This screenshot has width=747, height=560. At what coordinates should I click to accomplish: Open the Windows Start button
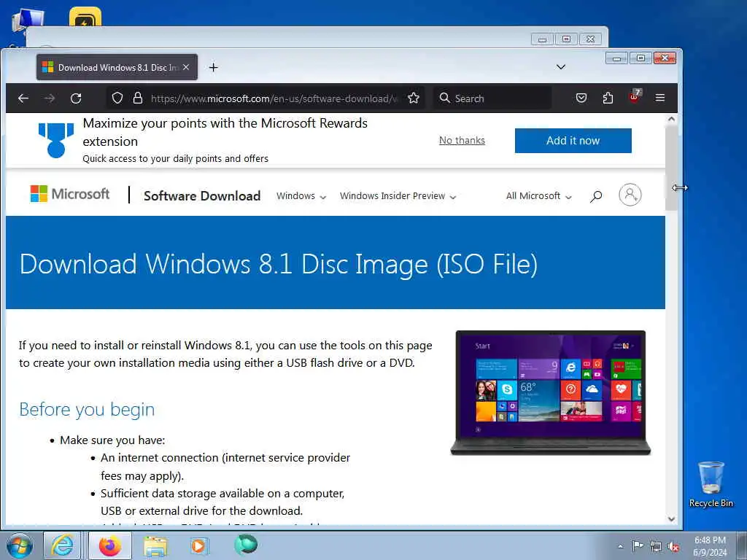20,545
